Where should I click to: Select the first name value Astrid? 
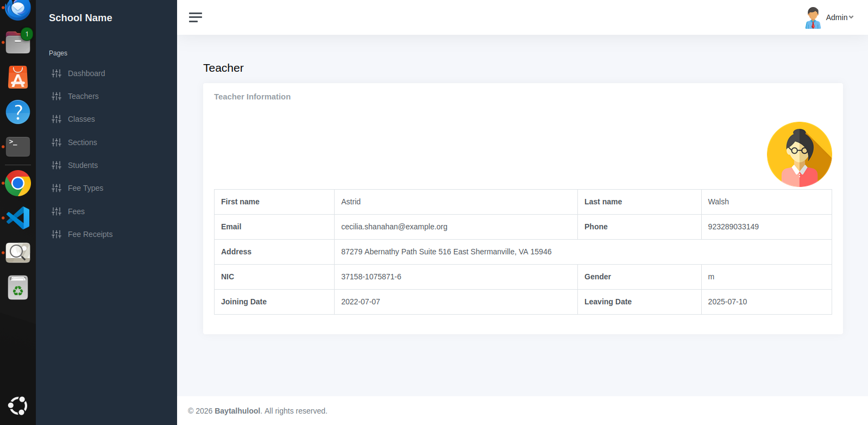click(351, 202)
